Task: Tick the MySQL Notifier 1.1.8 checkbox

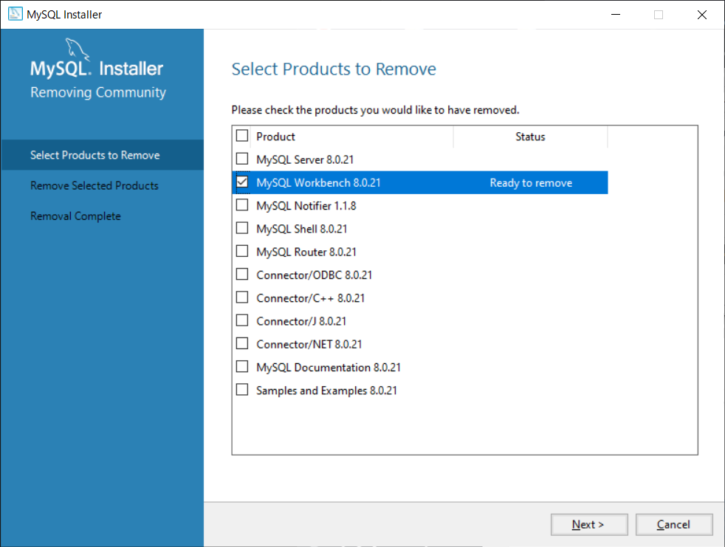Action: [242, 206]
